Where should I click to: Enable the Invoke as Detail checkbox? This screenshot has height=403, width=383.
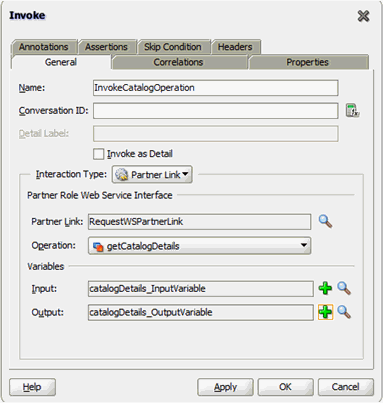(x=99, y=154)
